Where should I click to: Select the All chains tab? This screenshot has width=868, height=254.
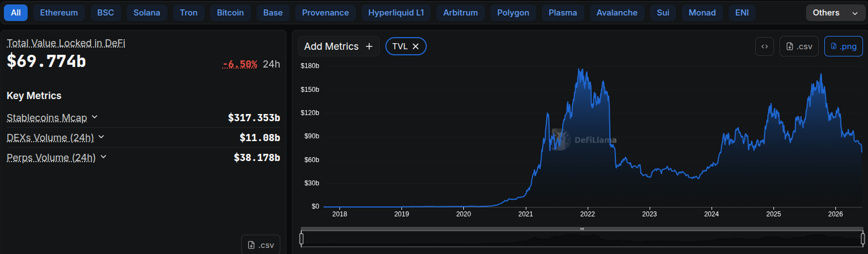pyautogui.click(x=16, y=13)
